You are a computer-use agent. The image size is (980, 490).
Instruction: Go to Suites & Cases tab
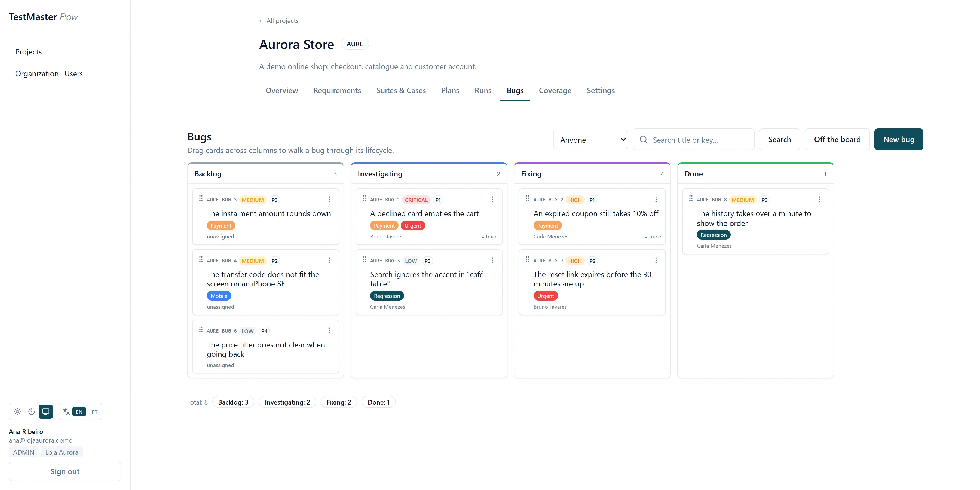click(x=401, y=91)
